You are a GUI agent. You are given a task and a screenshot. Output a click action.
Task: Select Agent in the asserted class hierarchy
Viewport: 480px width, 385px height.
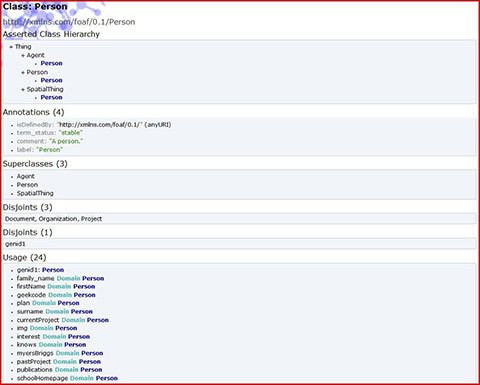coord(35,55)
